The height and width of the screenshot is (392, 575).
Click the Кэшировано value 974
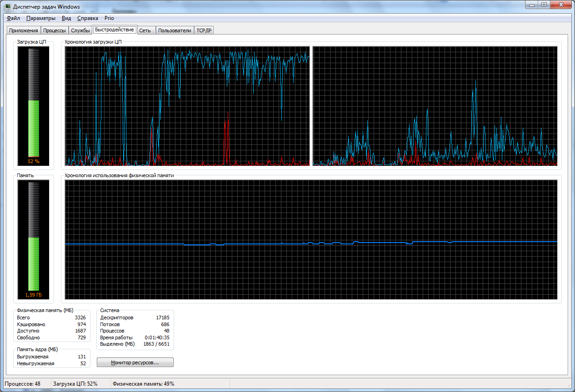pos(81,324)
